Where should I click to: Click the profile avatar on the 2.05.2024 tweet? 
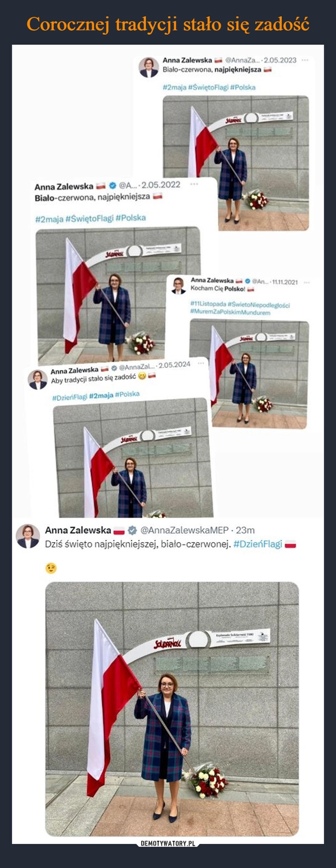[x=38, y=379]
